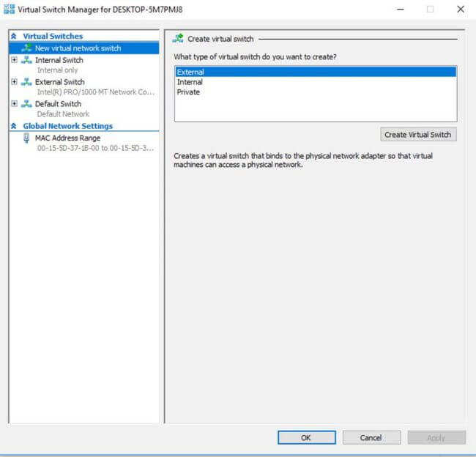This screenshot has height=457, width=476.
Task: Select the External Switch entry
Action: pyautogui.click(x=59, y=82)
